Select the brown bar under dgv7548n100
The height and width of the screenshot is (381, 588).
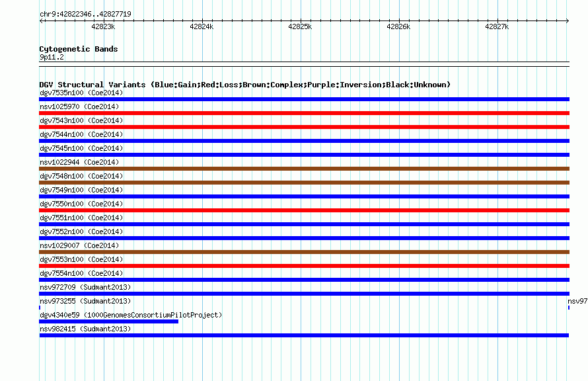[x=304, y=183]
